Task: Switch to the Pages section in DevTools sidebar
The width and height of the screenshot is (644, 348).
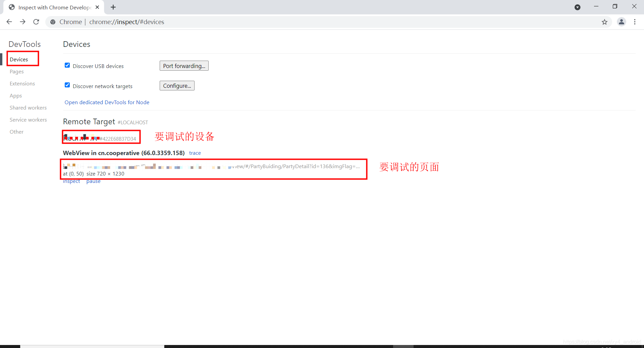Action: [x=16, y=71]
